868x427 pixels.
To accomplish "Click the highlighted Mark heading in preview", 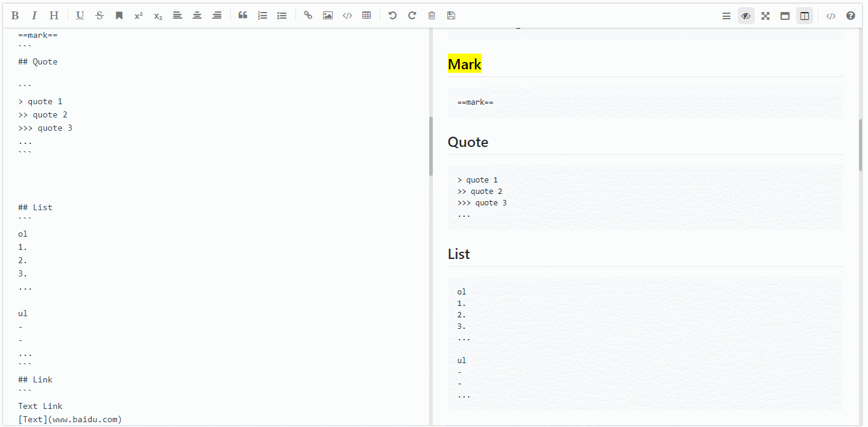I will [465, 64].
